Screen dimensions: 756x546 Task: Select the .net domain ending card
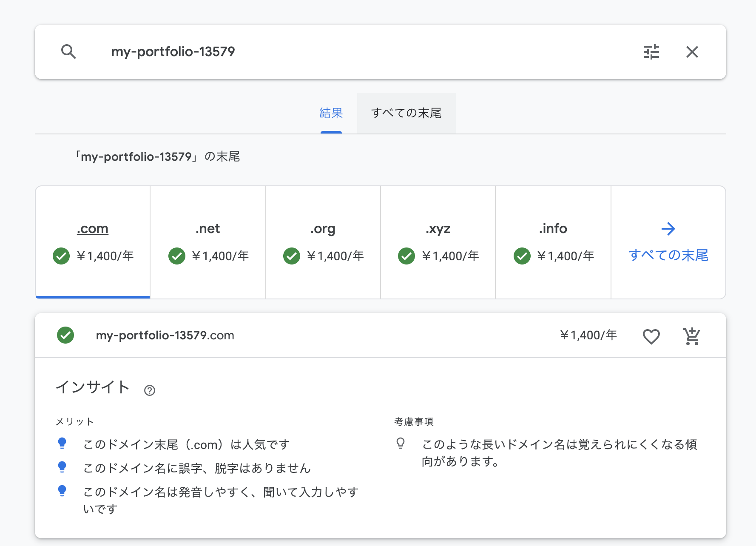pyautogui.click(x=207, y=242)
